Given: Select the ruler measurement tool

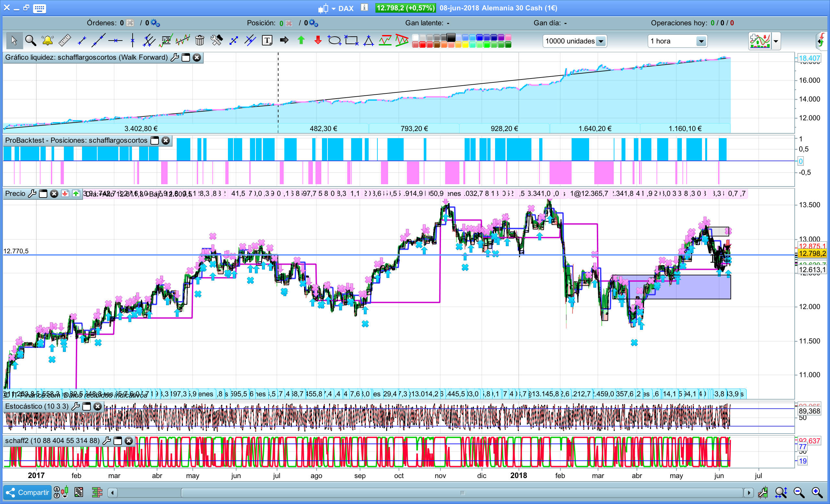Looking at the screenshot, I should [64, 41].
